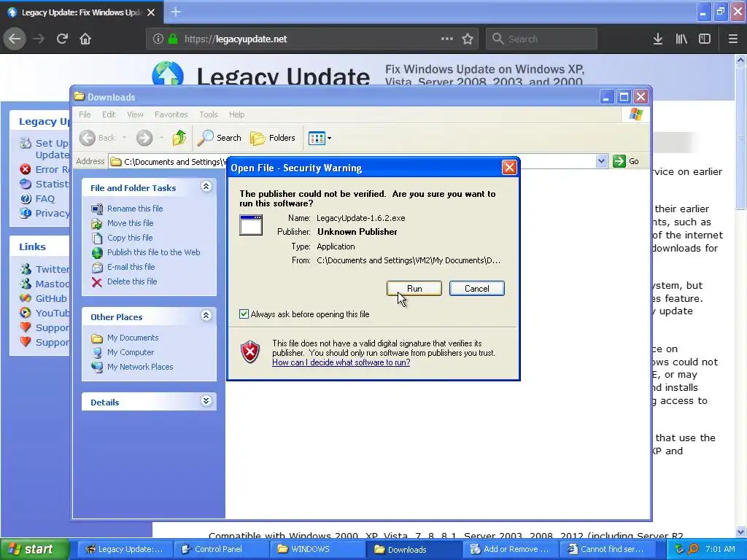Collapse the File and Folder Tasks panel
This screenshot has width=747, height=560.
pyautogui.click(x=206, y=186)
